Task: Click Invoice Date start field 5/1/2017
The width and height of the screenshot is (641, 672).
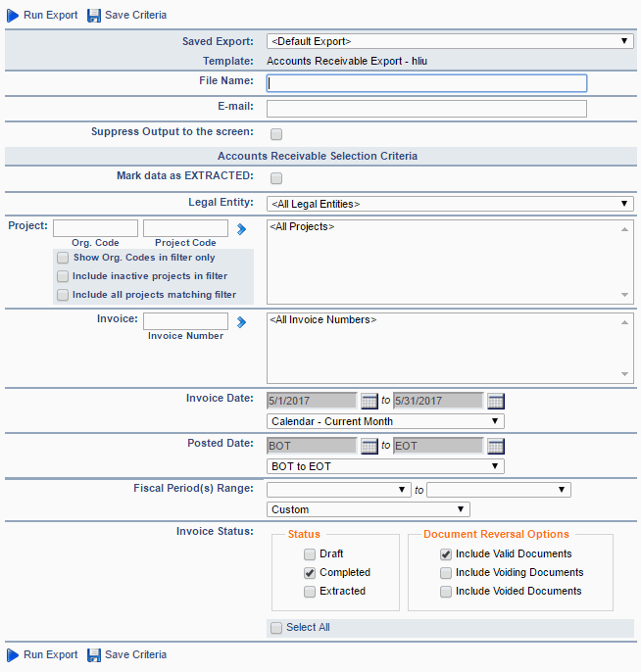Action: pyautogui.click(x=312, y=402)
